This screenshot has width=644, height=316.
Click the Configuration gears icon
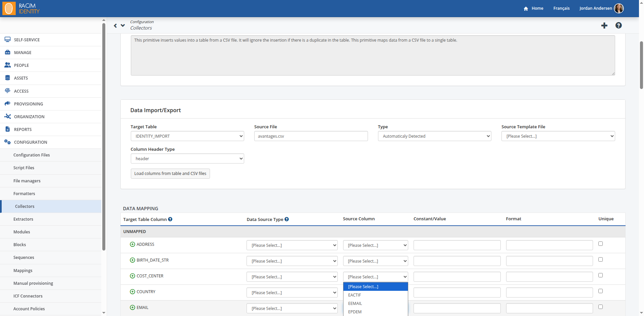click(7, 142)
